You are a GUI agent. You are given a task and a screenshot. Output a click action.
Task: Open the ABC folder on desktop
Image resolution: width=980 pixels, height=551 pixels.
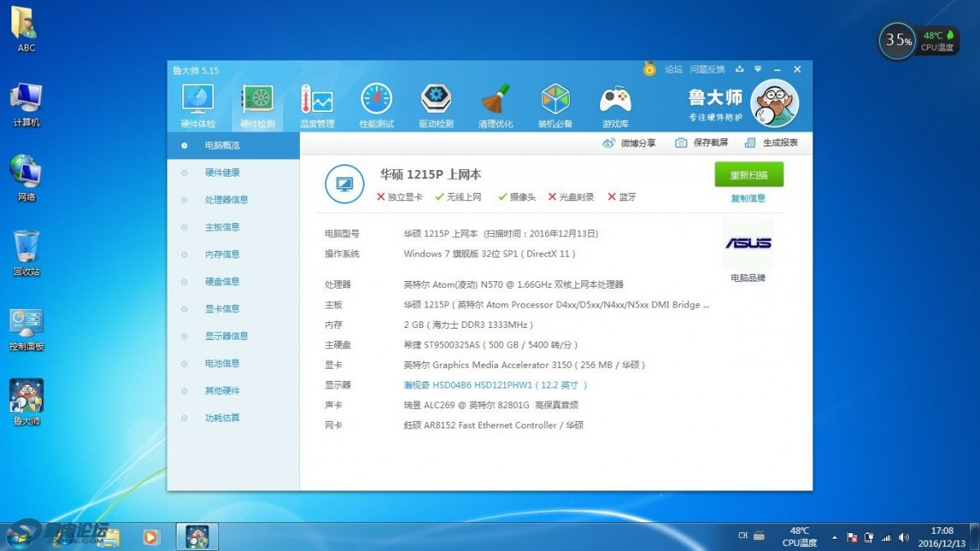point(25,29)
